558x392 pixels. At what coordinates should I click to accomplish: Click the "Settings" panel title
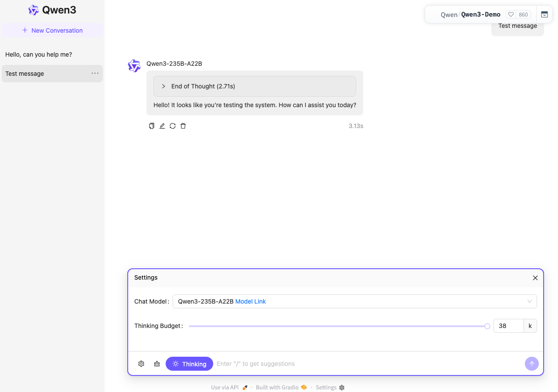click(x=146, y=277)
